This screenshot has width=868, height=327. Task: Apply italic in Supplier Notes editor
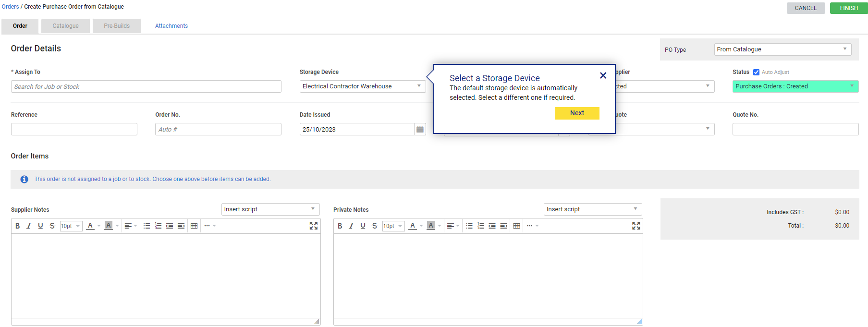click(x=29, y=226)
